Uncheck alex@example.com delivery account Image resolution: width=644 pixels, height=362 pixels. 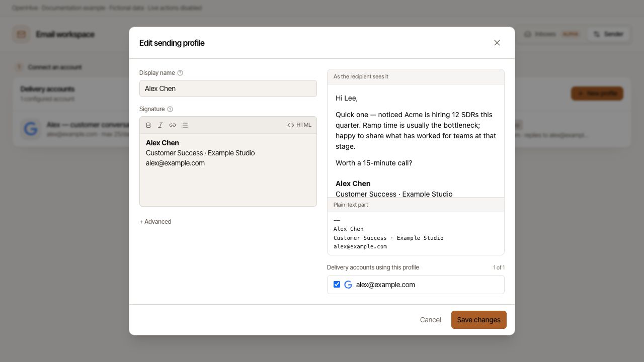click(337, 285)
